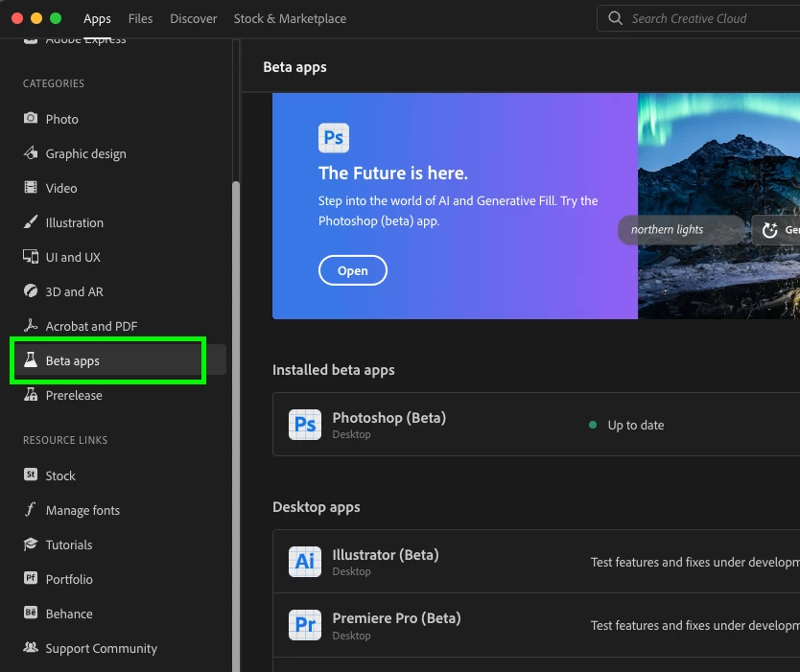Screen dimensions: 800x672
Task: Open the Manage fonts link
Action: pyautogui.click(x=82, y=510)
